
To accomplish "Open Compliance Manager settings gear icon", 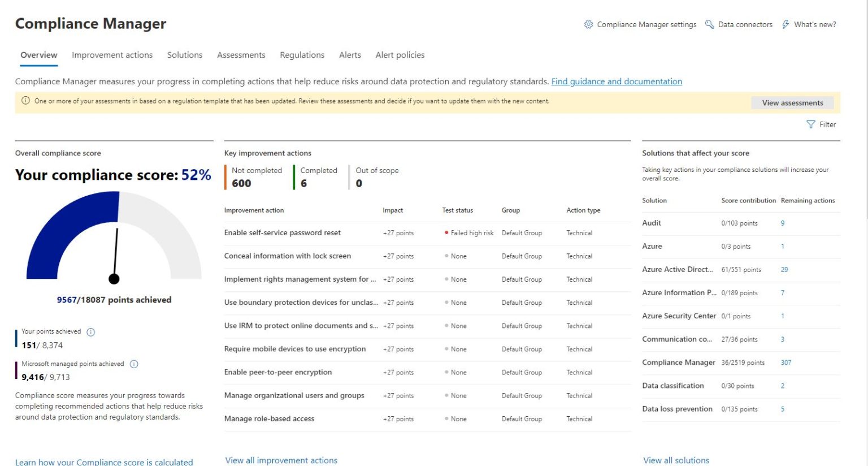I will [x=588, y=24].
